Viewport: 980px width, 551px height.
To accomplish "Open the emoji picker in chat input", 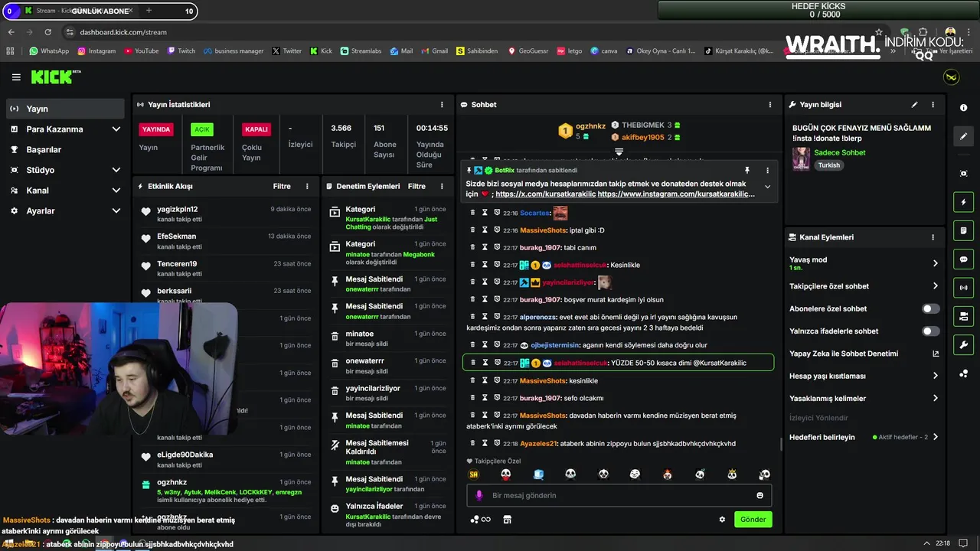I will [x=759, y=495].
